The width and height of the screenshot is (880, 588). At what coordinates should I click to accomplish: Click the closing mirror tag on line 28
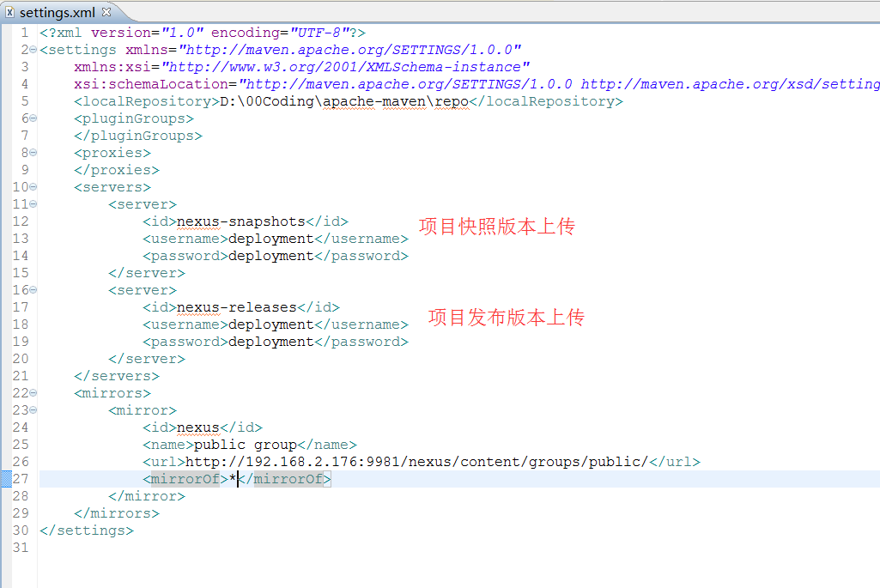click(147, 496)
